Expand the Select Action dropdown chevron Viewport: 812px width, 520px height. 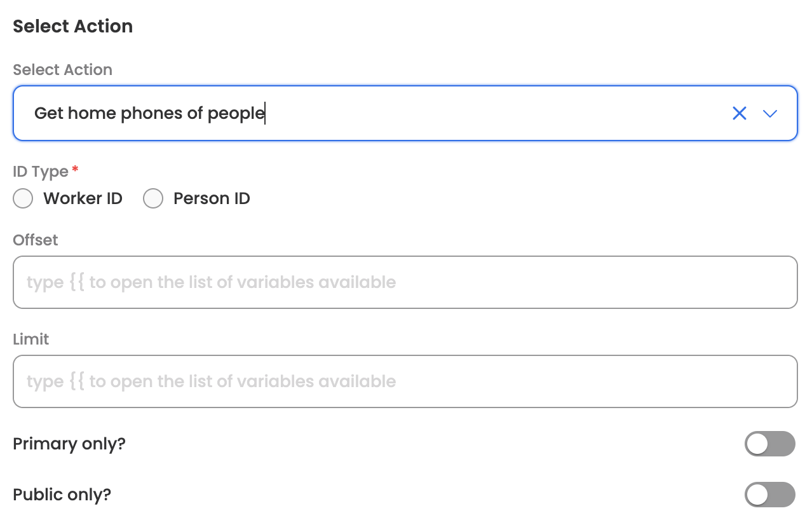click(x=770, y=114)
